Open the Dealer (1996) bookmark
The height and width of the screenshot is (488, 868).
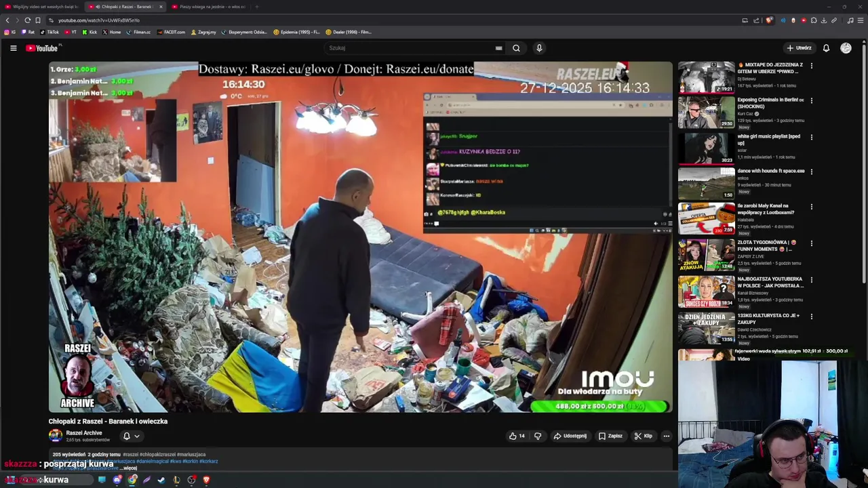(x=349, y=32)
